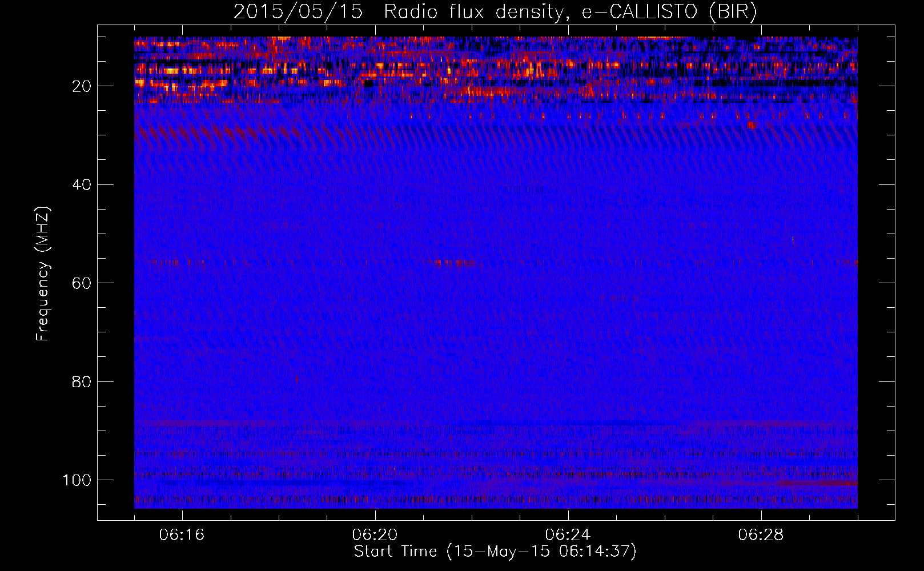Click the 06:16 time tick label

[182, 535]
